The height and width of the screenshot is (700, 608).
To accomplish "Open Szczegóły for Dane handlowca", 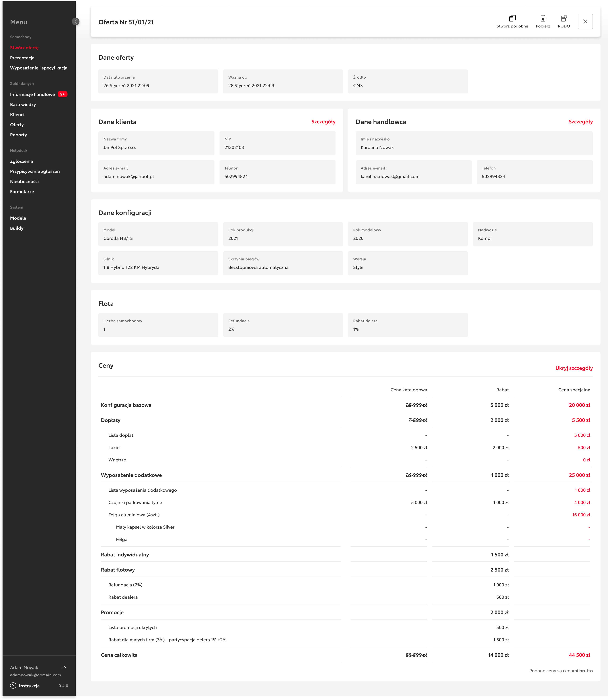I will pyautogui.click(x=580, y=122).
